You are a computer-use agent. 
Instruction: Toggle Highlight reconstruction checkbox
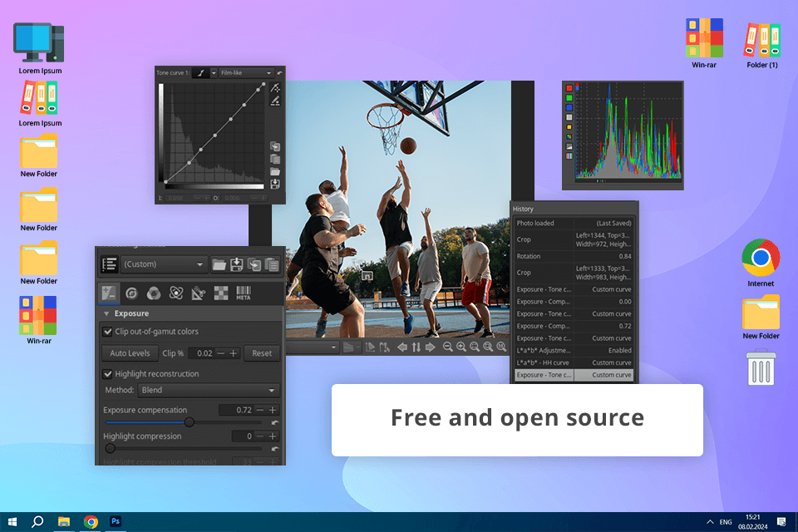click(107, 374)
